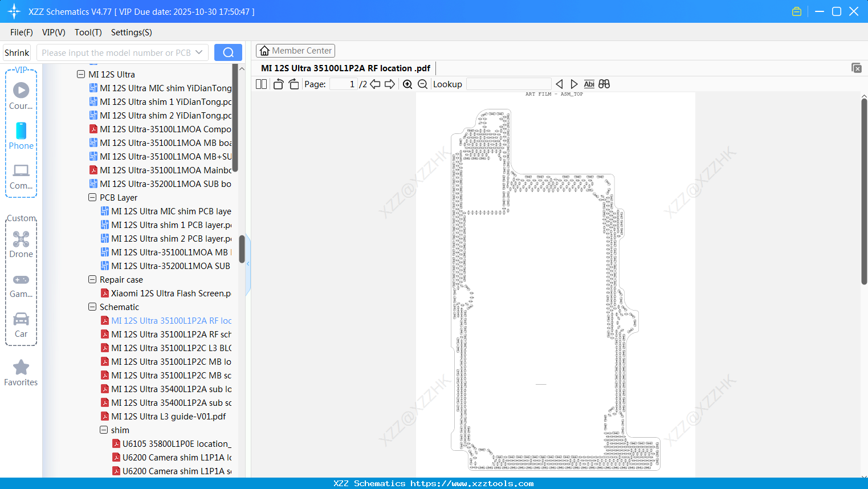The width and height of the screenshot is (868, 489).
Task: Open two-page view in the PDF toolbar
Action: (x=261, y=84)
